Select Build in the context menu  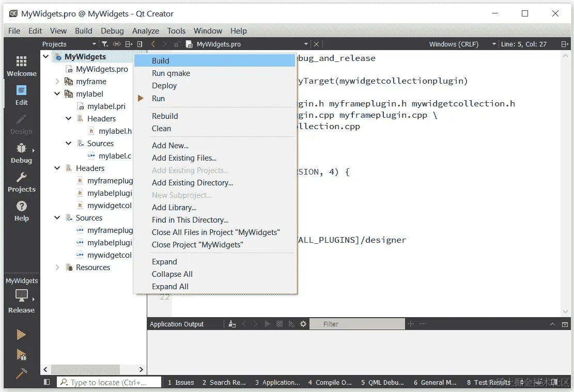click(214, 61)
